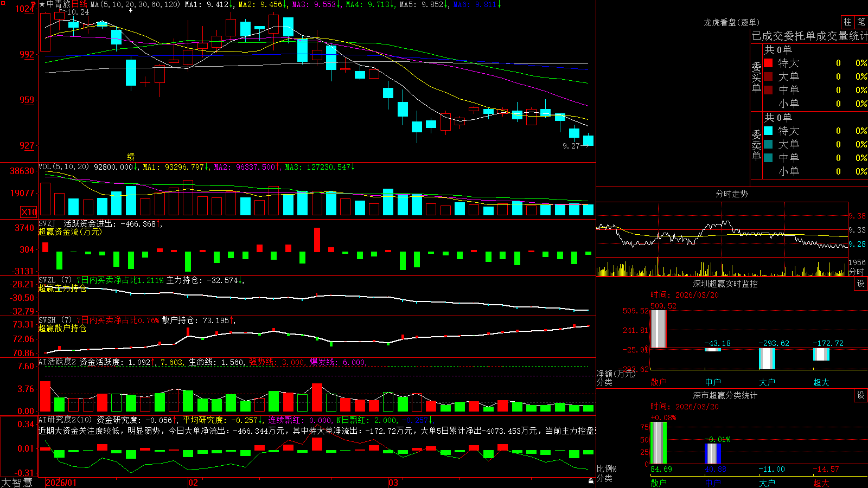Select 超大 category in 分类统计 chart
This screenshot has width=868, height=488.
[821, 483]
